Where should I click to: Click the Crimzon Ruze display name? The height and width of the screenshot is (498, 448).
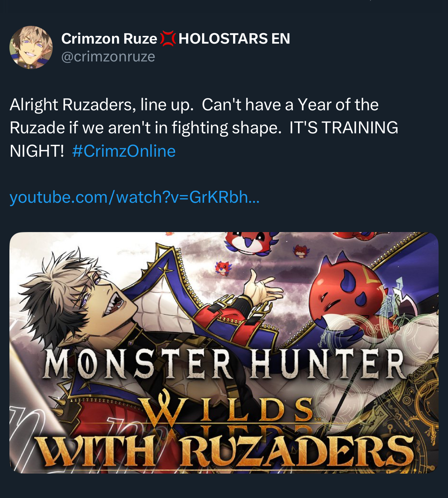109,38
